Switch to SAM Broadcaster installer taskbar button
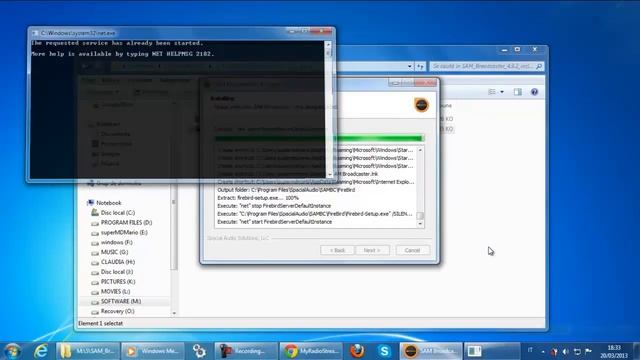640x360 pixels. pos(431,351)
